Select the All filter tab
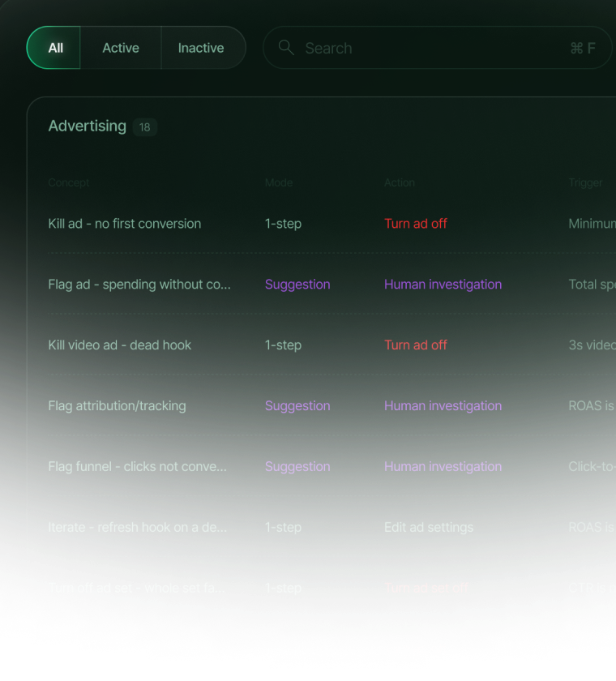The width and height of the screenshot is (616, 681). [x=53, y=47]
